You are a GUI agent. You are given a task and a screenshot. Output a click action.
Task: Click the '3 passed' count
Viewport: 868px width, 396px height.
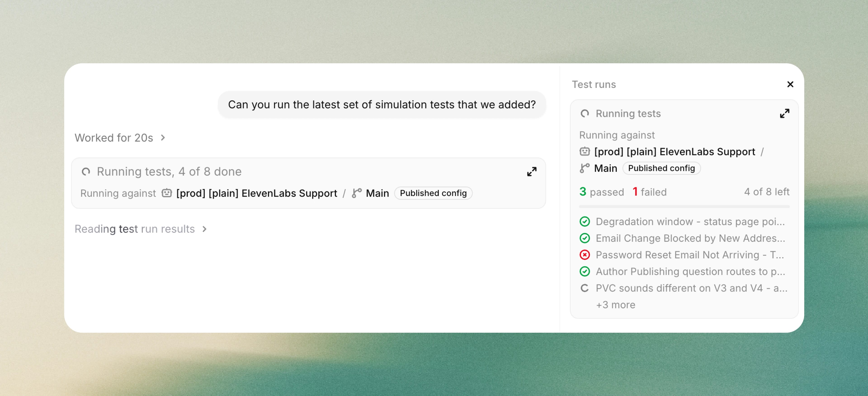coord(601,192)
